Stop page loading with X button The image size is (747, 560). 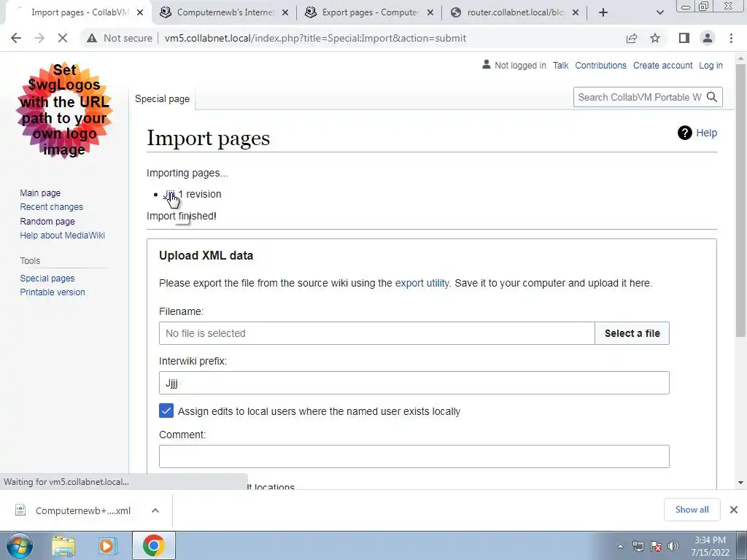click(63, 38)
